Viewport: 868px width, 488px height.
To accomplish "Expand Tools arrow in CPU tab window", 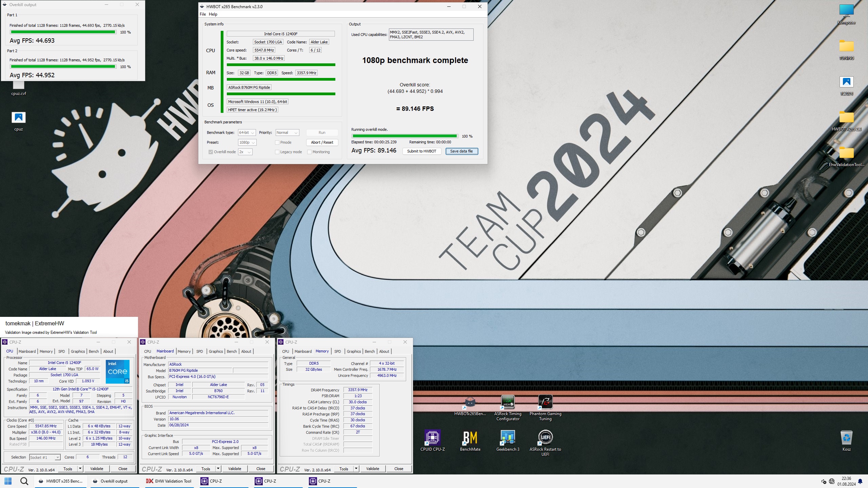I will (80, 469).
